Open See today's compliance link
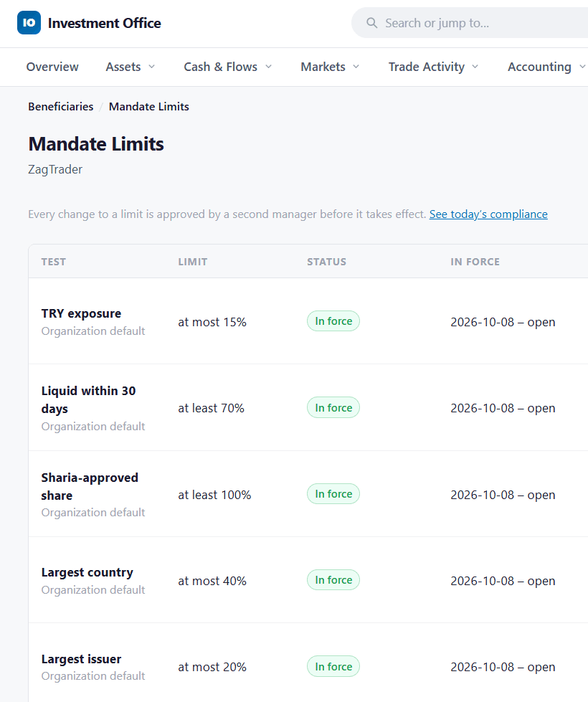The height and width of the screenshot is (702, 588). tap(488, 214)
